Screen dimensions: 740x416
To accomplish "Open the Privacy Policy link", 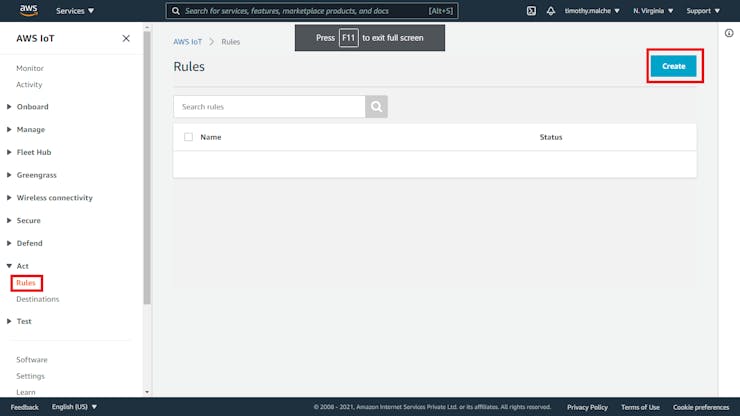I will (x=587, y=407).
